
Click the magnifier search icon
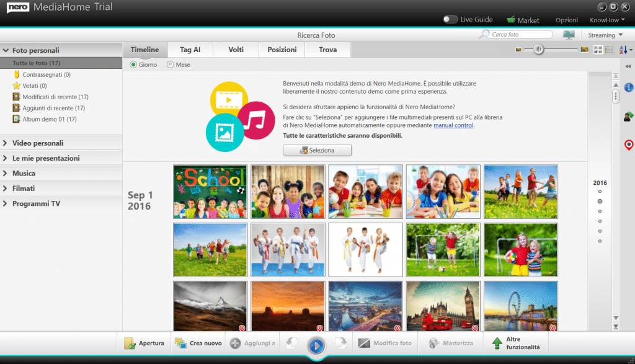click(x=484, y=35)
